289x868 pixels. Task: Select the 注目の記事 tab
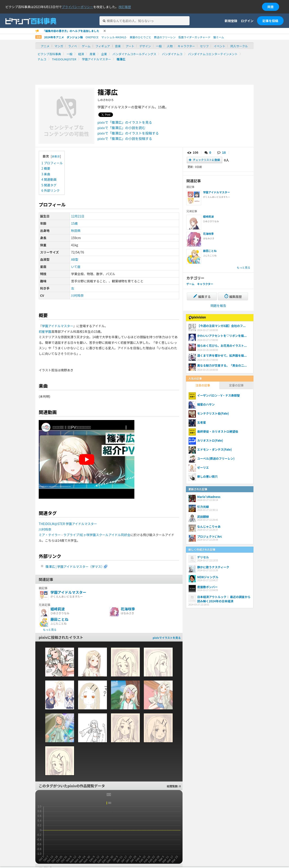tap(203, 385)
